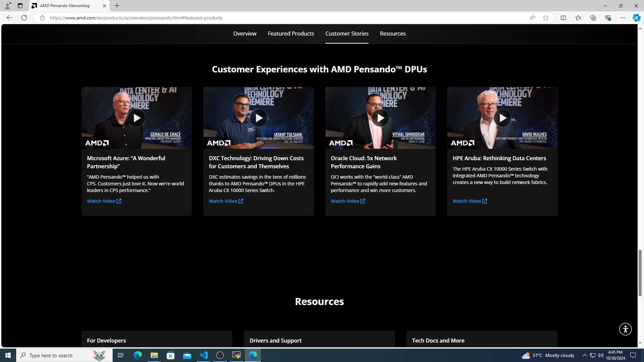Open Task View on taskbar
The image size is (644, 362).
click(x=121, y=355)
